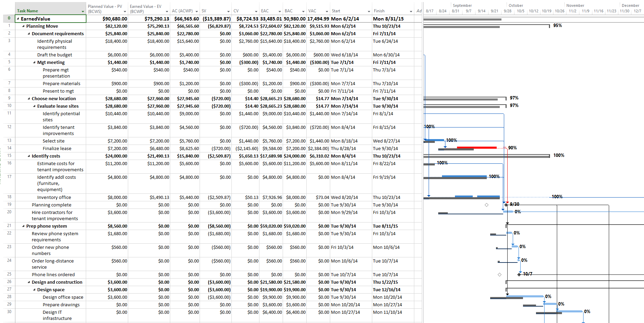Click the November month label in timescale
The height and width of the screenshot is (323, 644).
coord(575,5)
